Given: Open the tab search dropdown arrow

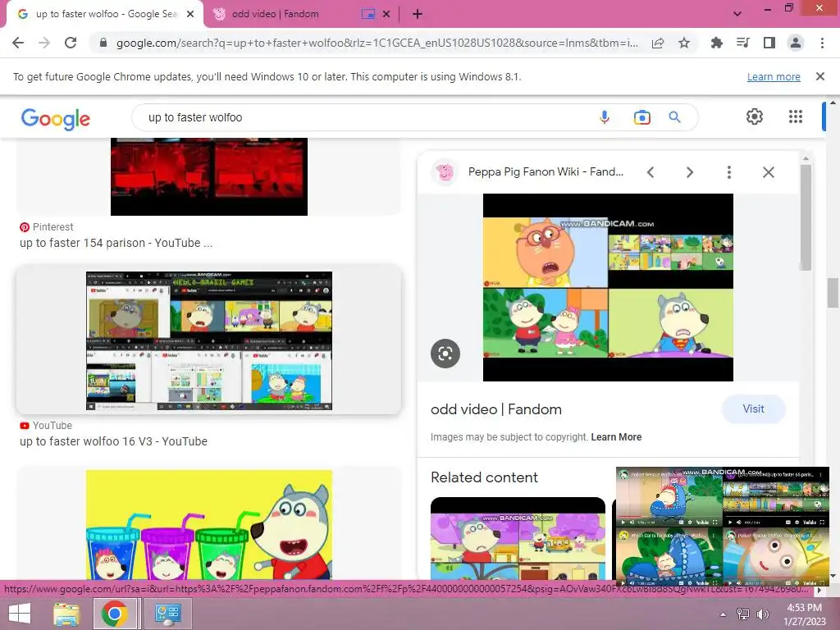Looking at the screenshot, I should click(x=737, y=14).
